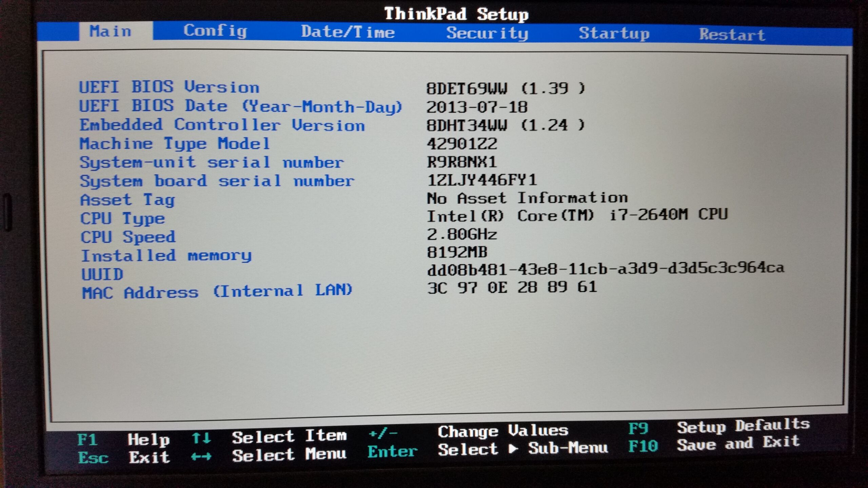Click the Machine Type Model label
The width and height of the screenshot is (868, 488).
[x=175, y=144]
